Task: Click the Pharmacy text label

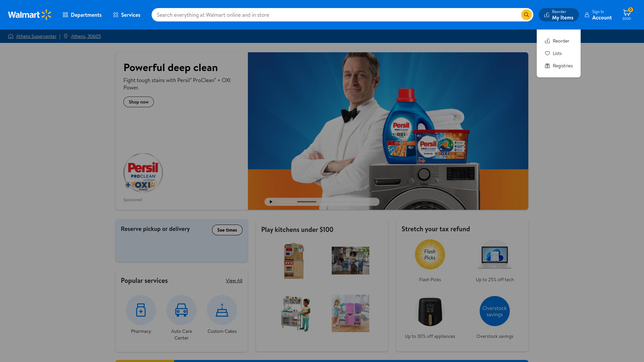Action: (141, 331)
